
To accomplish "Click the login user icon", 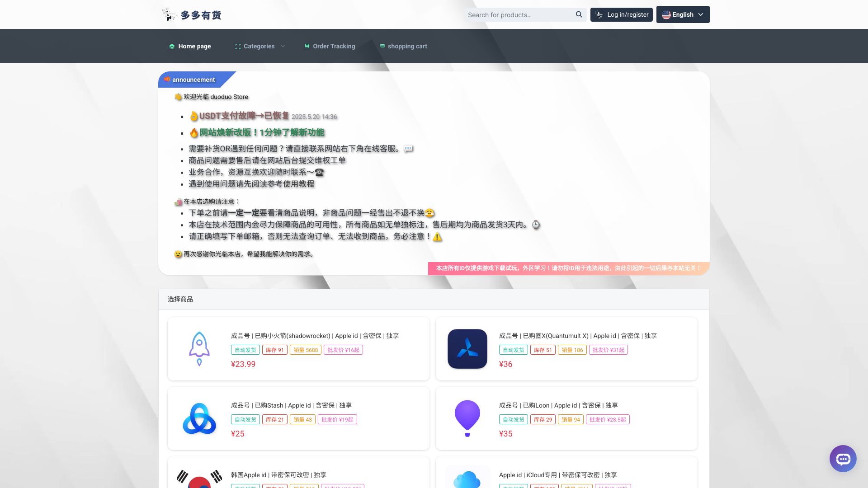I will click(x=599, y=14).
